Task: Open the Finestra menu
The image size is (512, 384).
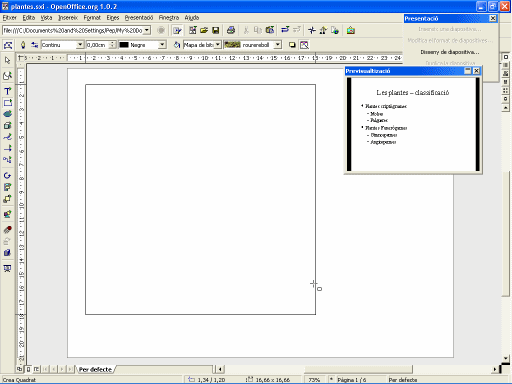Action: 169,18
